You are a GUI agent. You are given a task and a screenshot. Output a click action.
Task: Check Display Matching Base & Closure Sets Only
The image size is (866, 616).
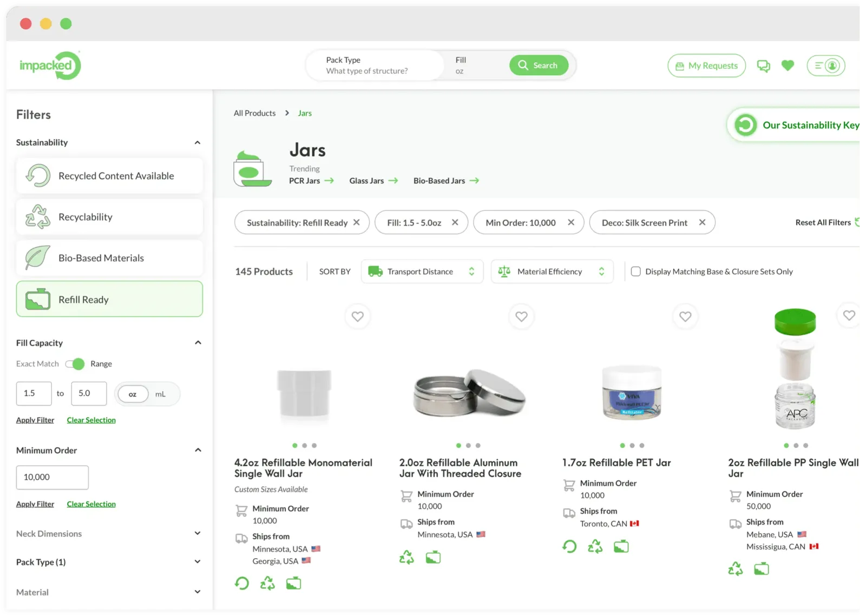(x=636, y=271)
